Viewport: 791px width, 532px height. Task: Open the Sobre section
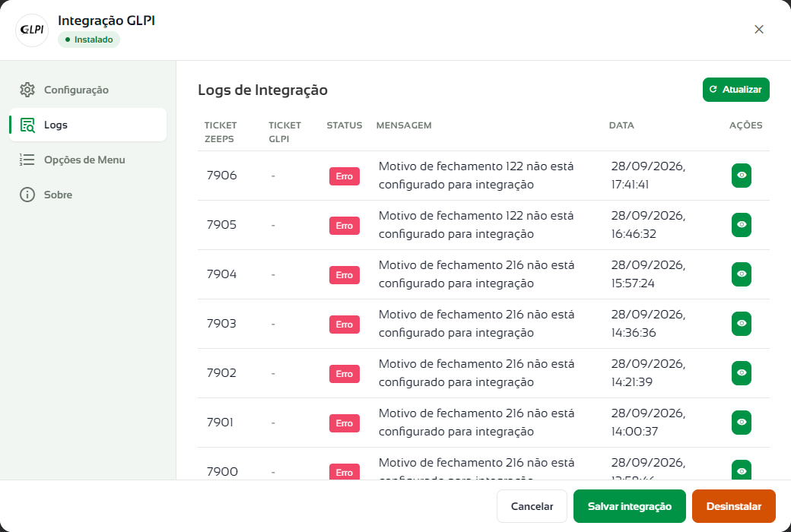87,195
